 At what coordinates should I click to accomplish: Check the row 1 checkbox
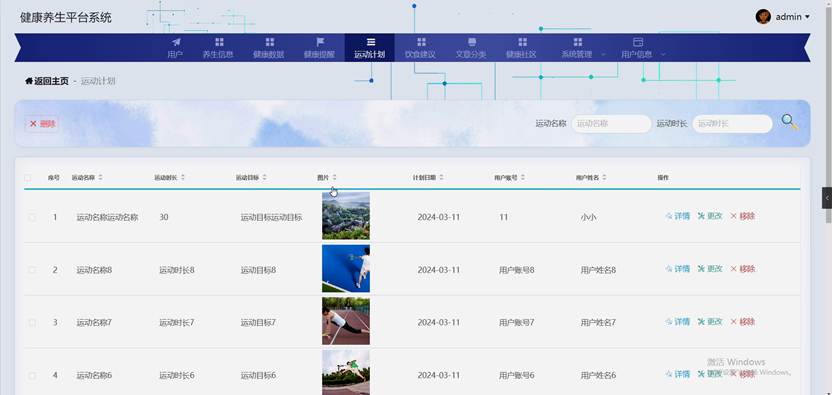pyautogui.click(x=32, y=217)
